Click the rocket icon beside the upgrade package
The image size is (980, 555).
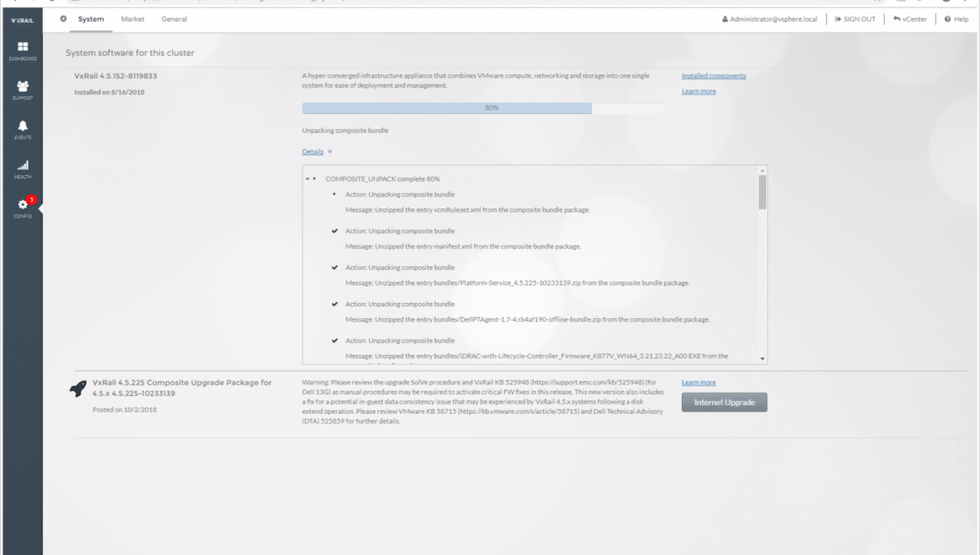(78, 388)
